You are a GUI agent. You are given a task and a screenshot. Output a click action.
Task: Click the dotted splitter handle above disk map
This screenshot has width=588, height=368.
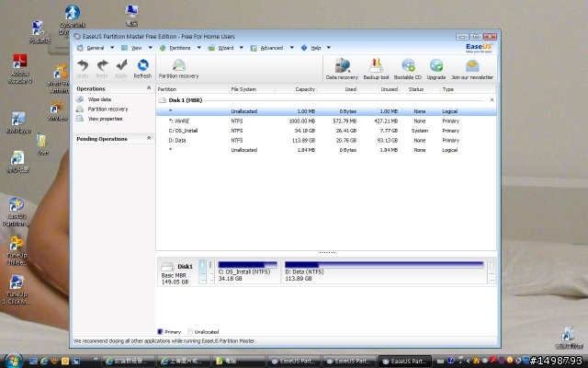pyautogui.click(x=327, y=253)
